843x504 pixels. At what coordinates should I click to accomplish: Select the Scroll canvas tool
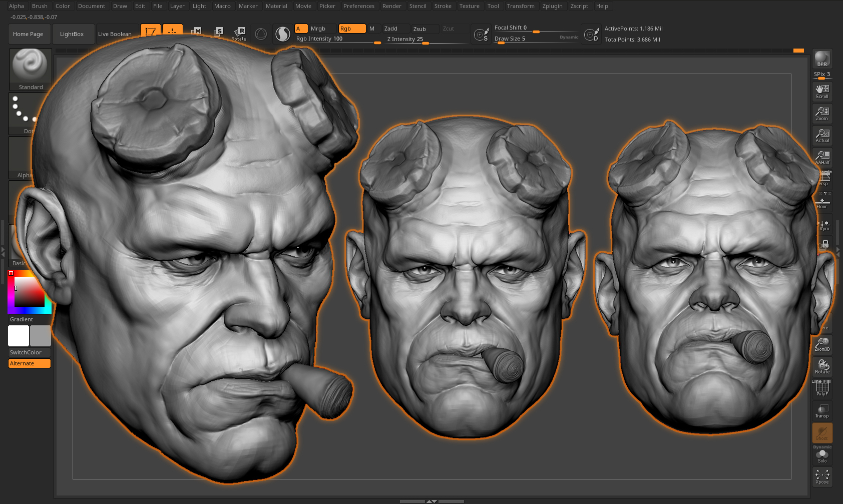(x=822, y=91)
